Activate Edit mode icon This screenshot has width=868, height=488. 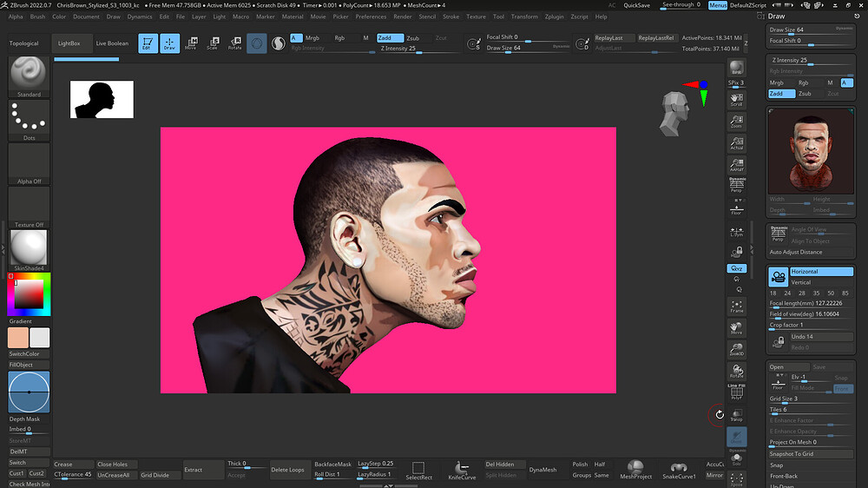tap(148, 43)
